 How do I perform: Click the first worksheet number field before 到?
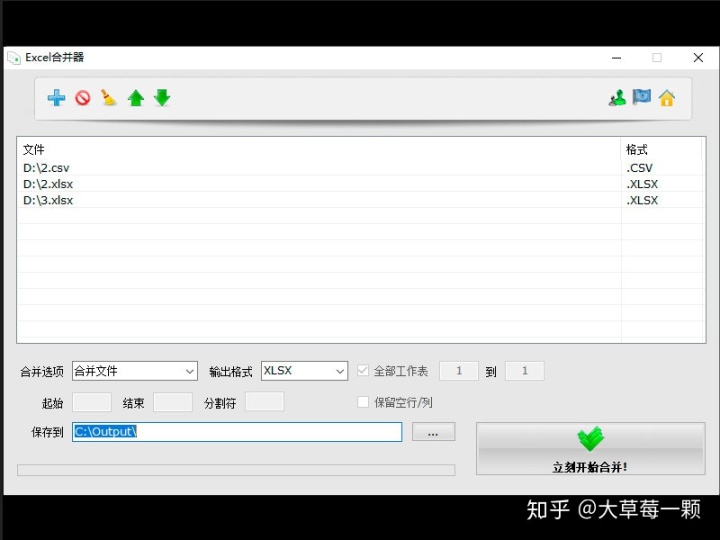coord(459,371)
